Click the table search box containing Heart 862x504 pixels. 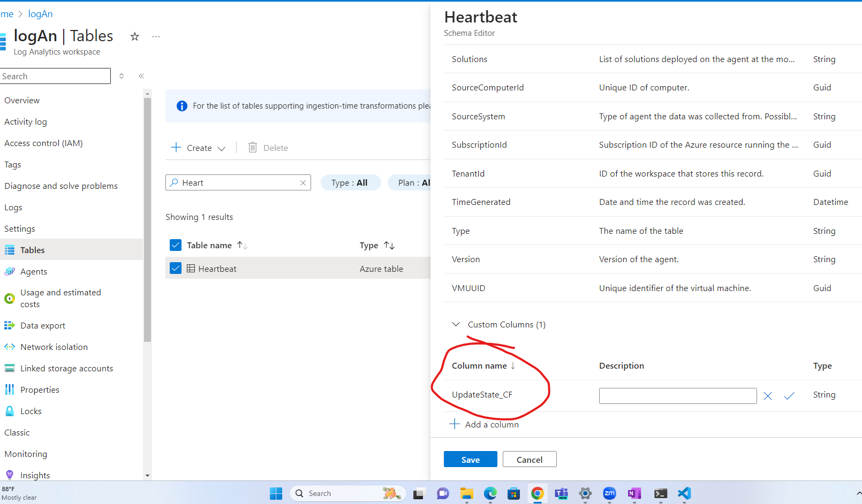coord(238,182)
